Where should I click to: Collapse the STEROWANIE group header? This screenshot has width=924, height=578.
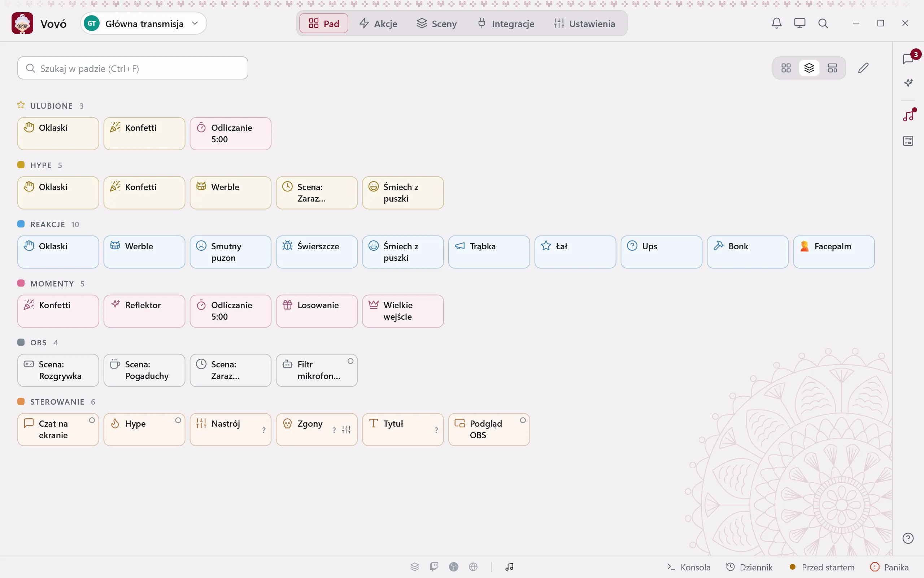click(x=57, y=402)
